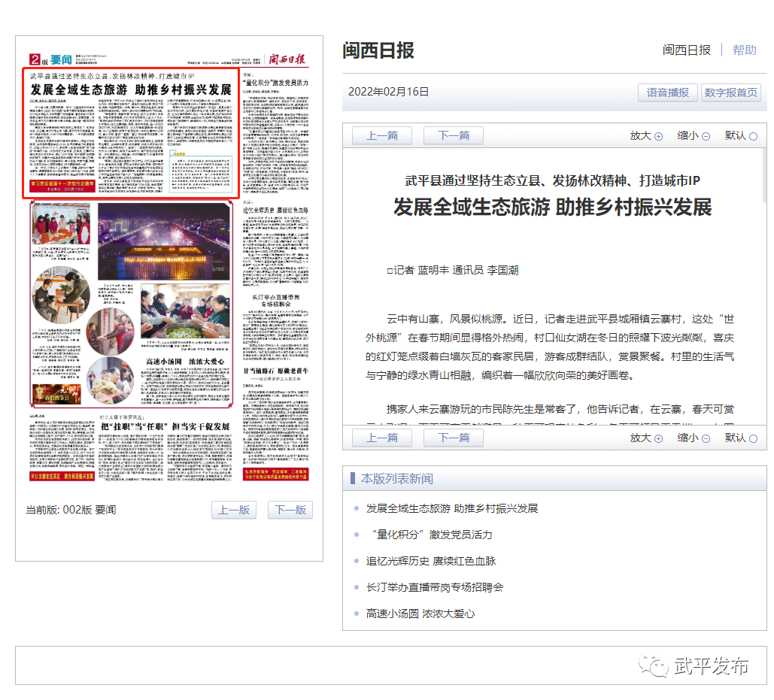Click the lower 缩小 zoom-out control
The width and height of the screenshot is (774, 700).
(x=694, y=438)
